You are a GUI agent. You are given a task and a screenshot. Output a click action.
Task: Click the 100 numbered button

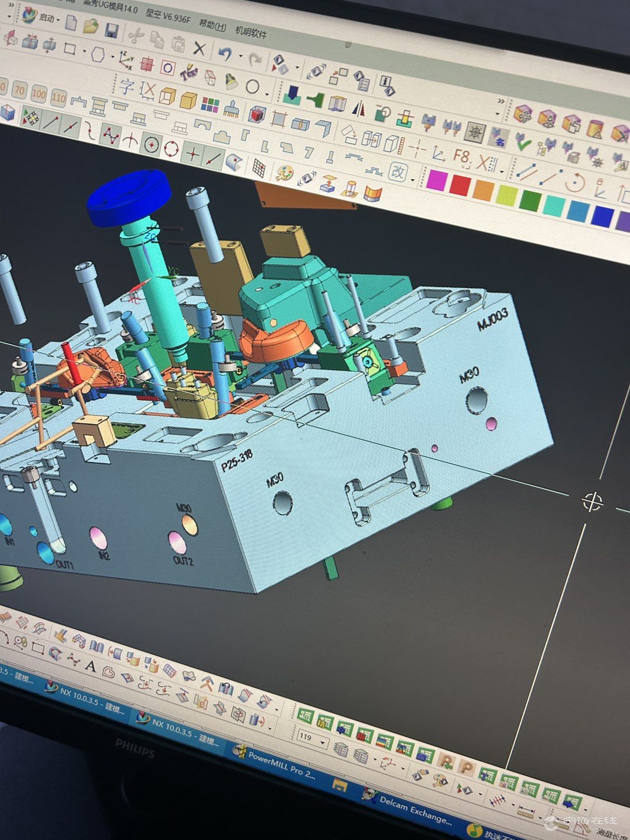[39, 93]
